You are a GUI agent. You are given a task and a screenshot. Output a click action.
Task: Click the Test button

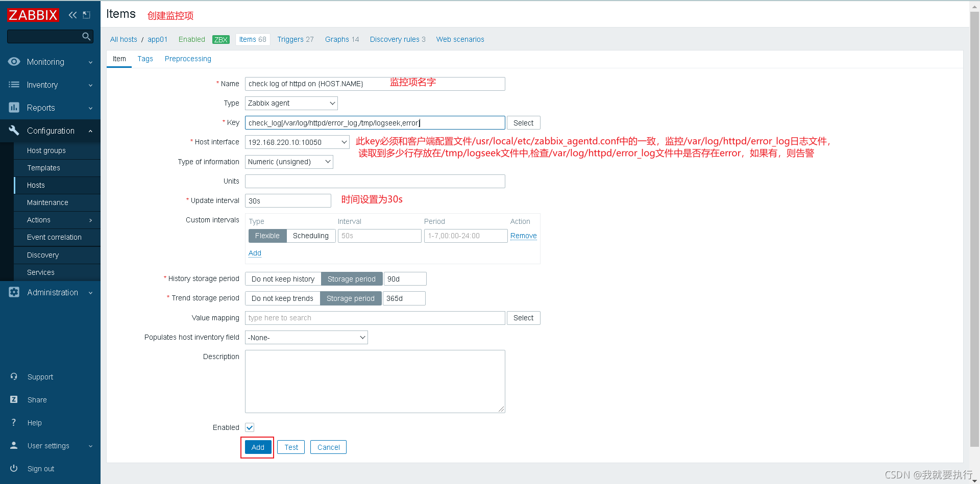pyautogui.click(x=291, y=447)
